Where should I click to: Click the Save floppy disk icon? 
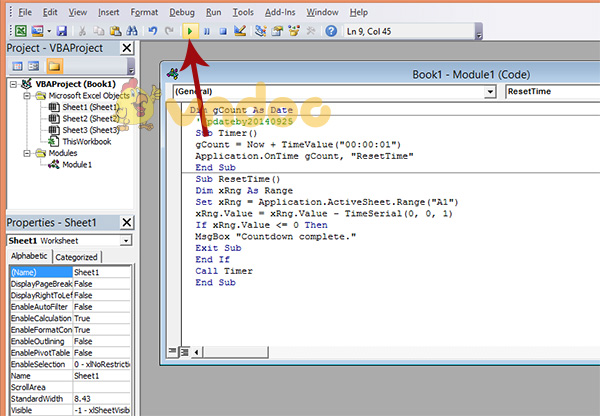pos(62,31)
